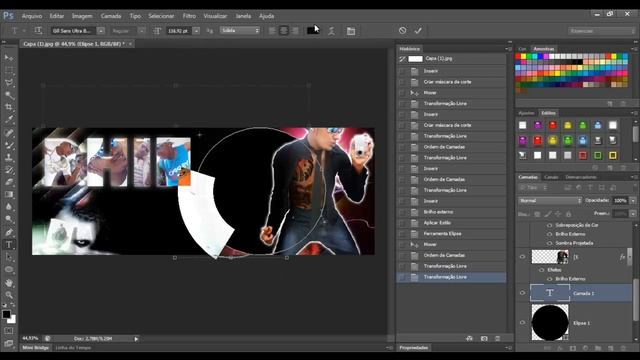Go to Ordem de Camadas last state
This screenshot has width=640, height=360.
444,255
